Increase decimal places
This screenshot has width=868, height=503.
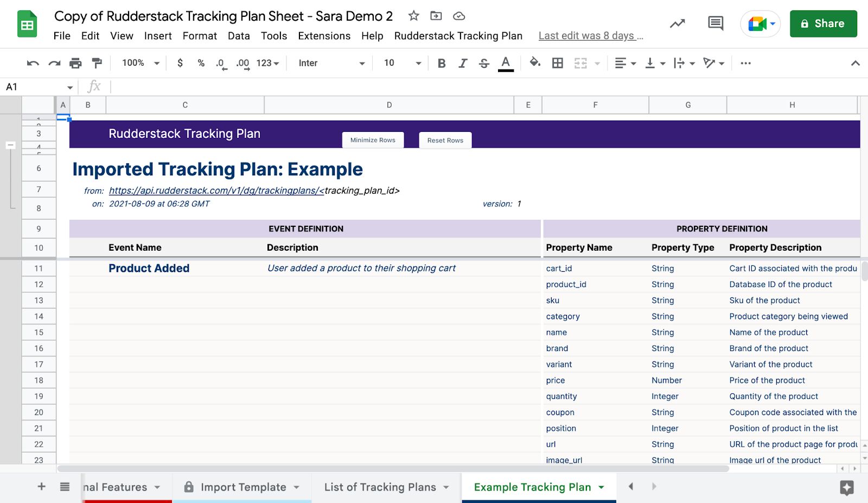pyautogui.click(x=242, y=63)
